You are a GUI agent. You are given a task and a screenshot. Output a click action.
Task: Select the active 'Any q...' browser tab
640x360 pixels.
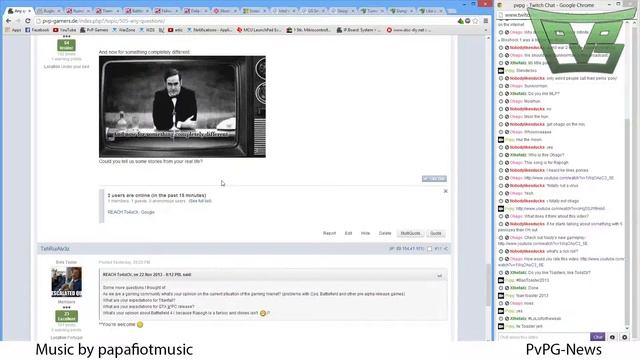(20, 11)
